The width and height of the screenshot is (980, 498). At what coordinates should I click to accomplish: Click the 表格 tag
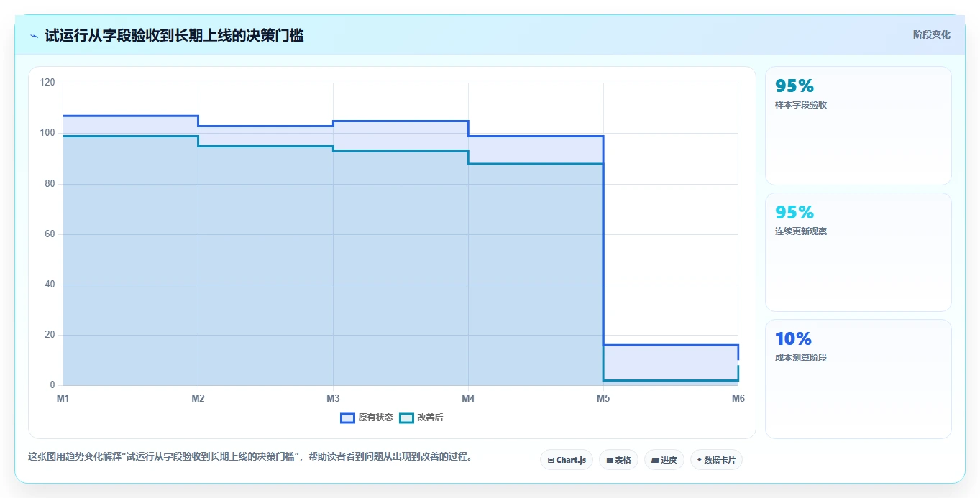tap(618, 460)
